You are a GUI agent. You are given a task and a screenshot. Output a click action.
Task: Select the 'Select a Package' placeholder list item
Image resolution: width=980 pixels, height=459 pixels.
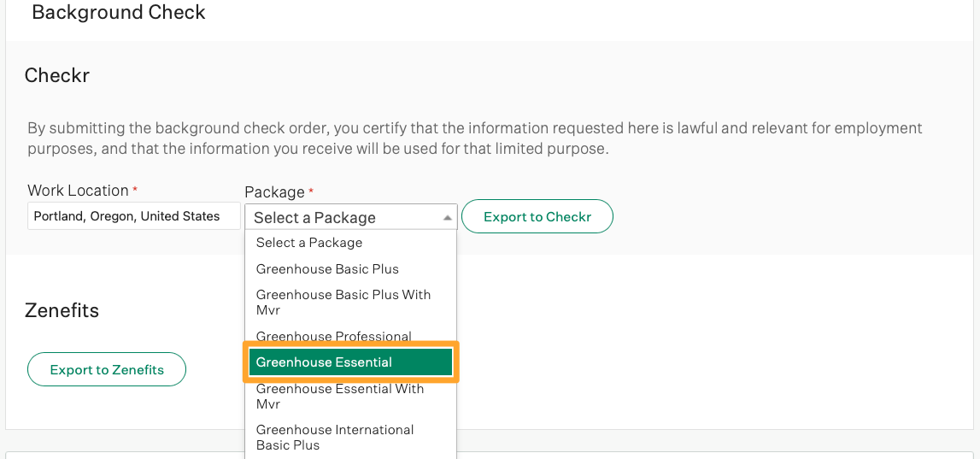tap(309, 243)
